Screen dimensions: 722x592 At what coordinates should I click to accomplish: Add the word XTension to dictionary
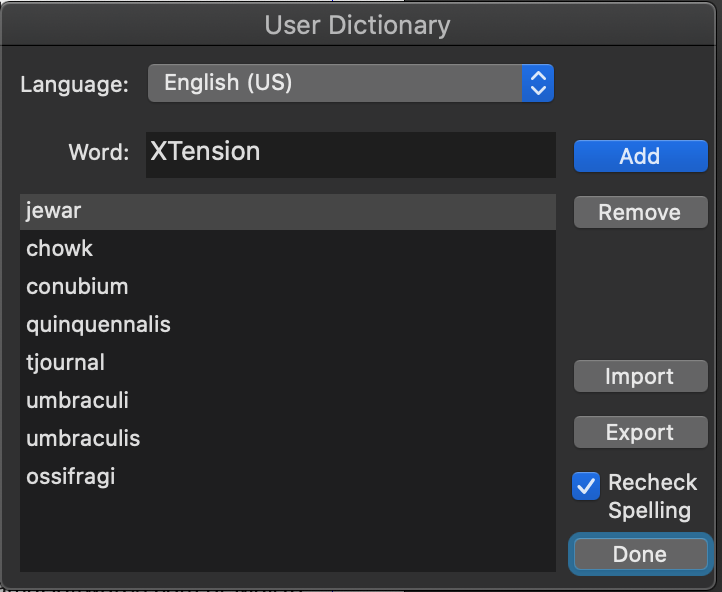[x=640, y=156]
